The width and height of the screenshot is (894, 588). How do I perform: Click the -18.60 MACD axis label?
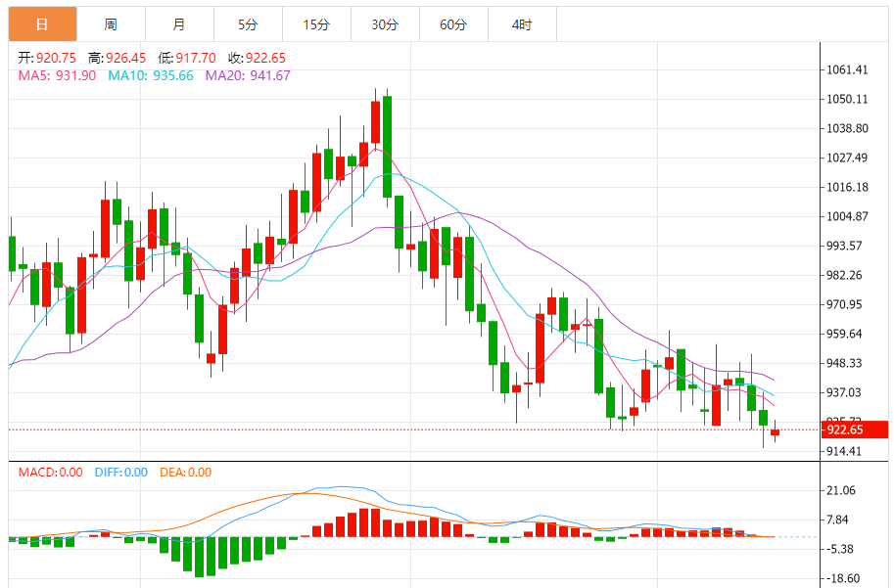pos(843,578)
